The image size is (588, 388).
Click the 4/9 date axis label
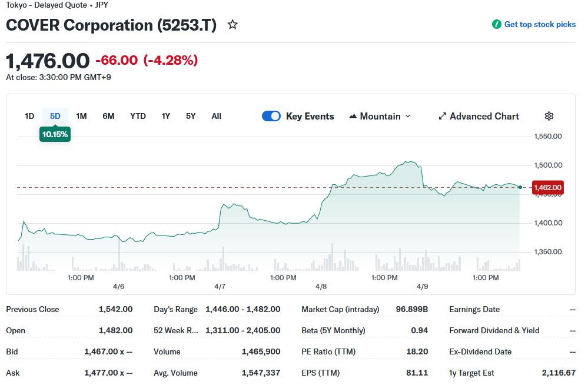(422, 287)
